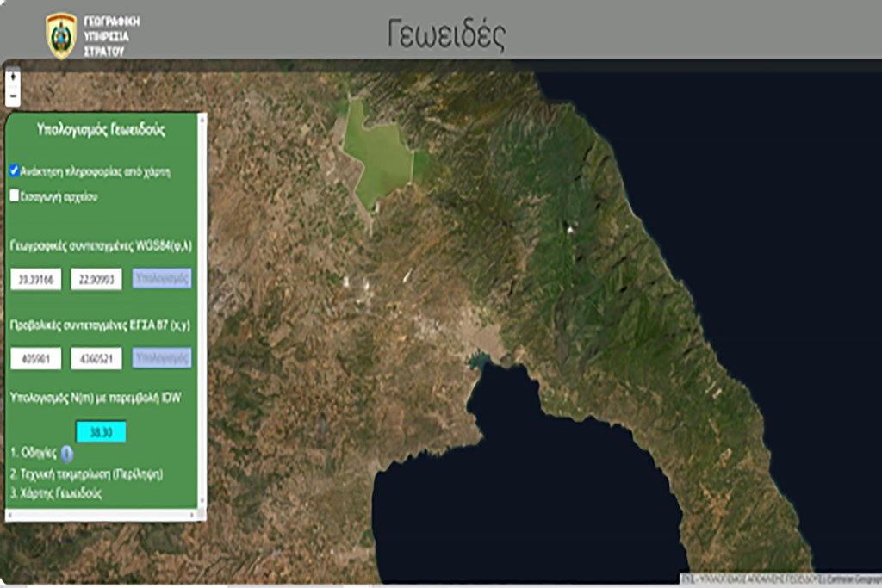Open the info icon beside Οδηγίες
This screenshot has height=588, width=882.
pos(67,453)
